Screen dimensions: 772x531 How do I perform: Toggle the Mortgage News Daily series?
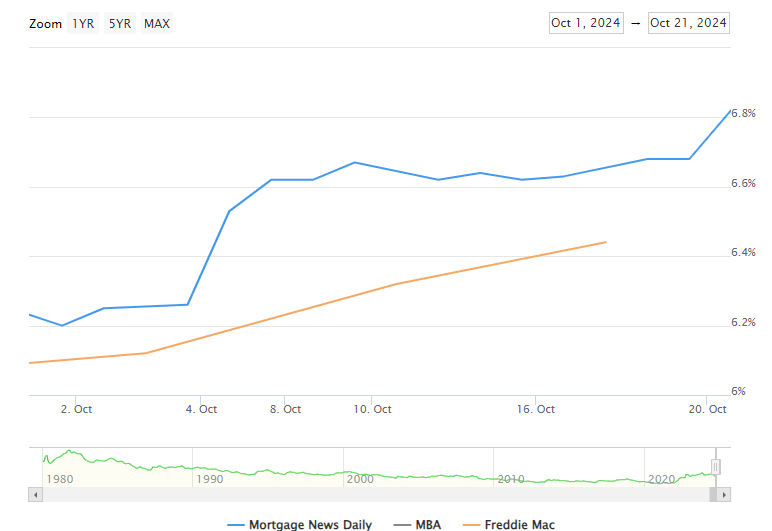point(309,524)
